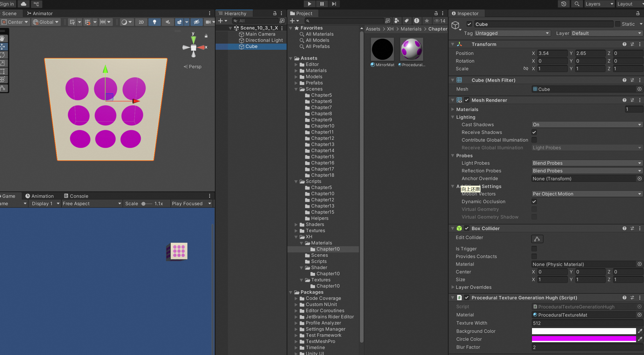Click the Pause button in top toolbar

point(322,4)
